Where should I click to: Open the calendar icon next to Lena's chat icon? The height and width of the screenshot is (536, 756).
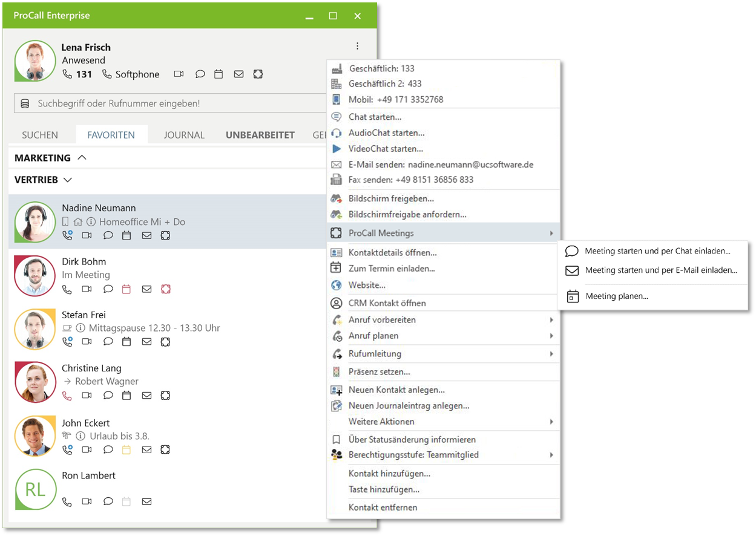219,74
